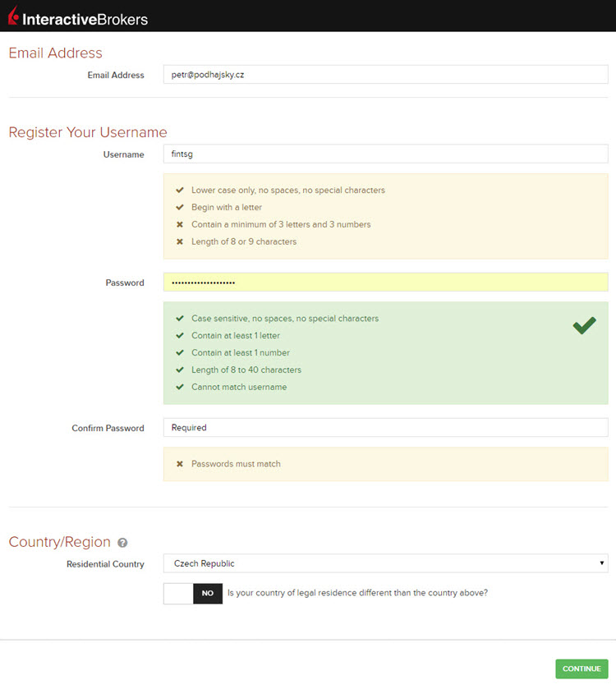Click the checkmark beside Begin with a letter
The image size is (616, 689).
coord(179,207)
